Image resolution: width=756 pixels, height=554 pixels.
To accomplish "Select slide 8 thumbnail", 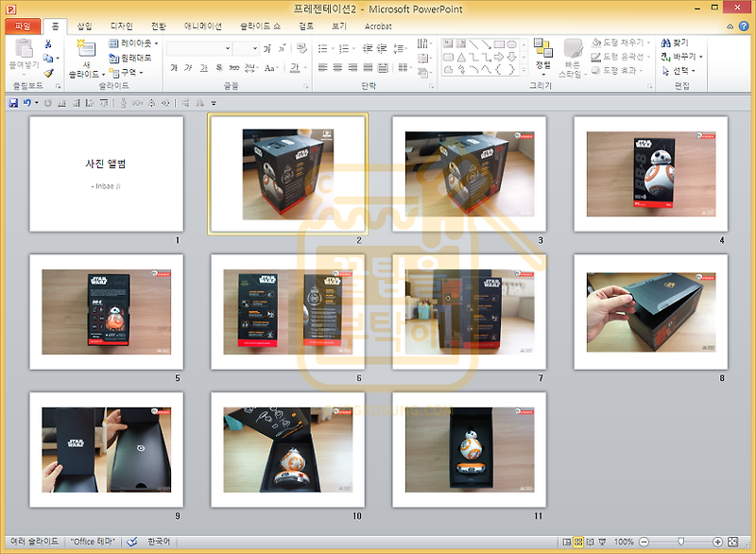I will 650,312.
